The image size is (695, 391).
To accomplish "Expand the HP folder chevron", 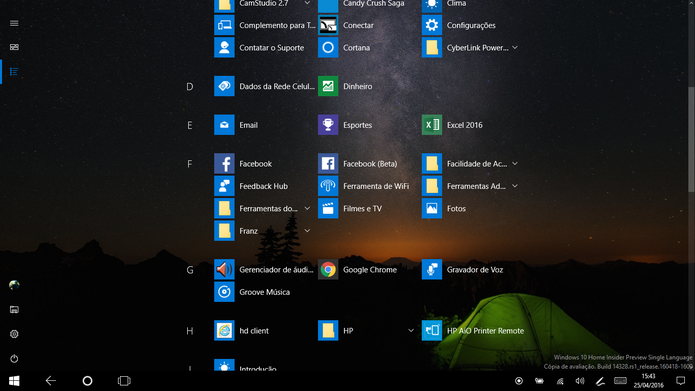I will [411, 331].
